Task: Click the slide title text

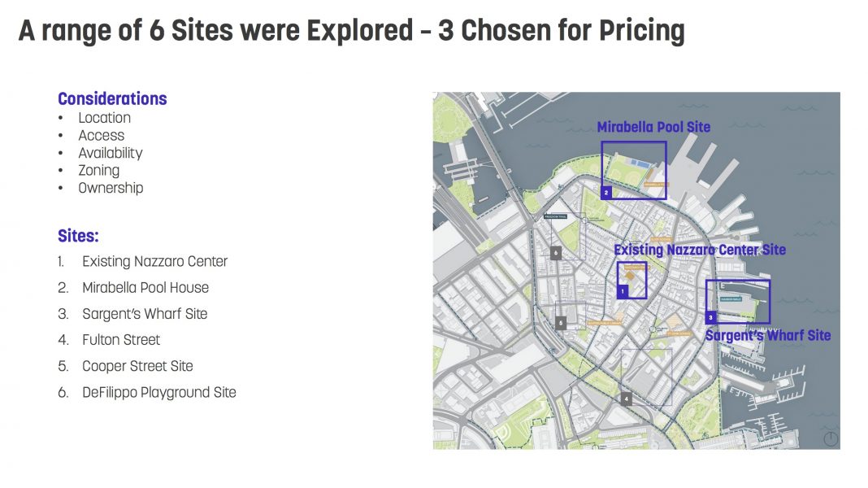Action: 352,30
